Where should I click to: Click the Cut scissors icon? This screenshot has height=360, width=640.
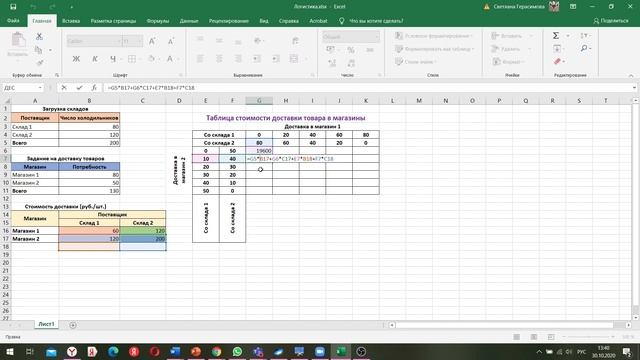tap(39, 36)
